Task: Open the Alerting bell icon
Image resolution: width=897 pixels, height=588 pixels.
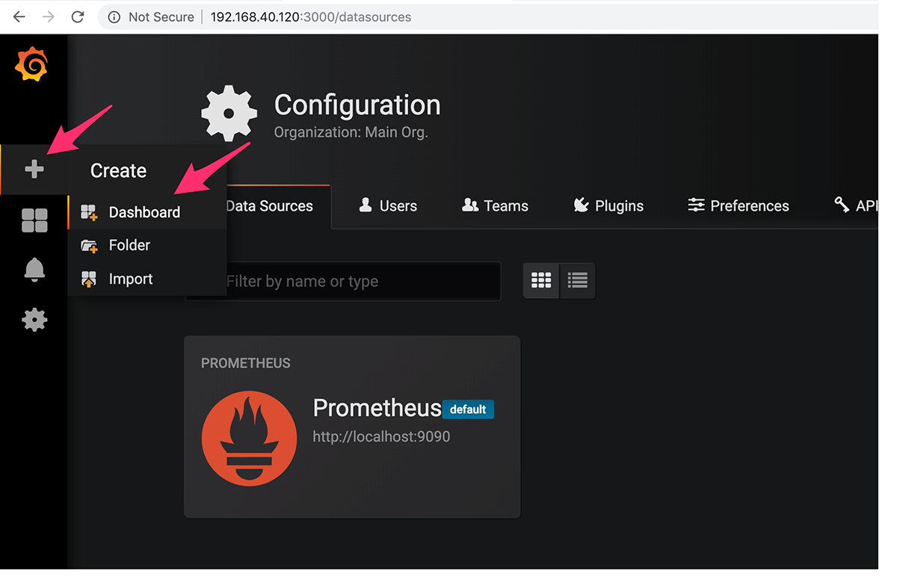Action: (x=34, y=270)
